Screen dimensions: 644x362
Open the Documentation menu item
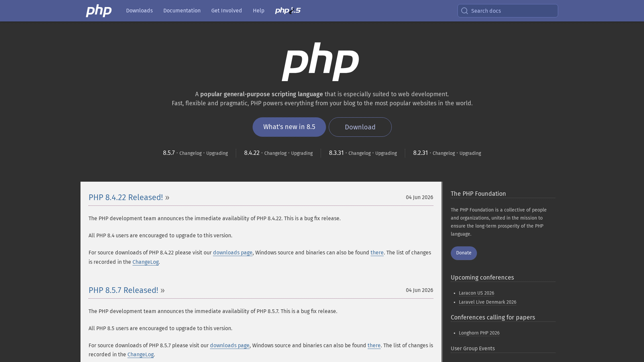[x=182, y=11]
